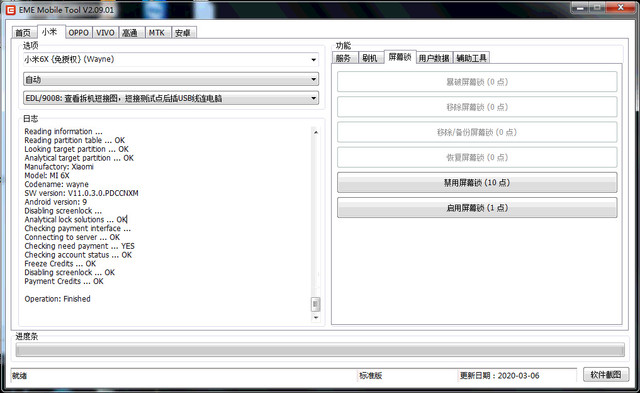Click the 'Android version: 9' log line
The width and height of the screenshot is (640, 393).
[x=56, y=202]
